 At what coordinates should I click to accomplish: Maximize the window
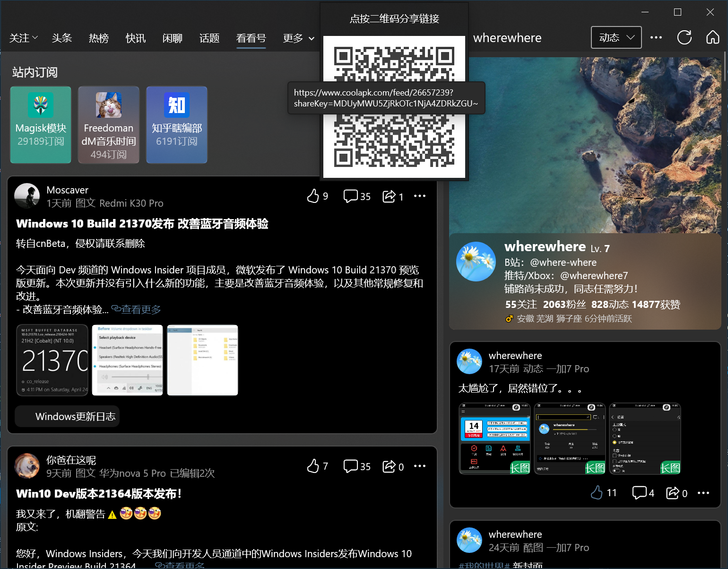coord(677,12)
